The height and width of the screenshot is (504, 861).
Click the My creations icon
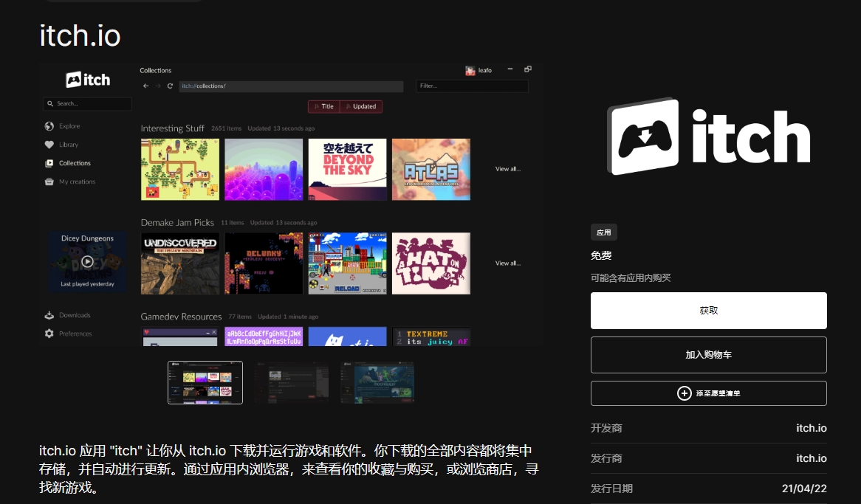pyautogui.click(x=49, y=182)
